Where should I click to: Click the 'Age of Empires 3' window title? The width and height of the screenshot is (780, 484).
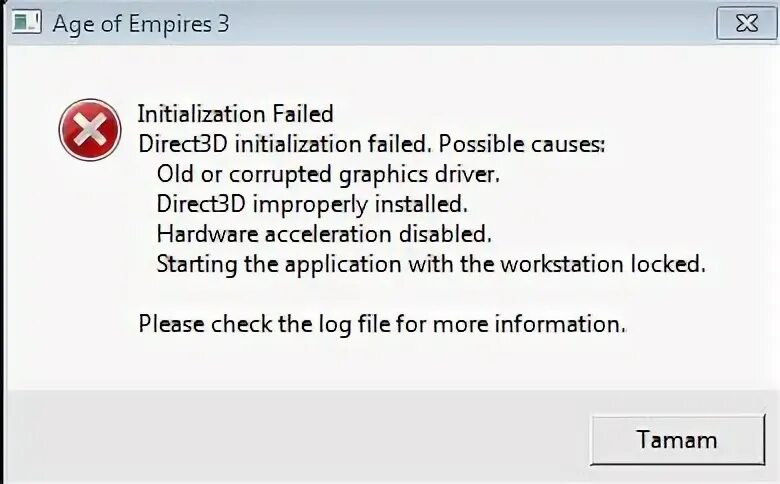pos(140,23)
